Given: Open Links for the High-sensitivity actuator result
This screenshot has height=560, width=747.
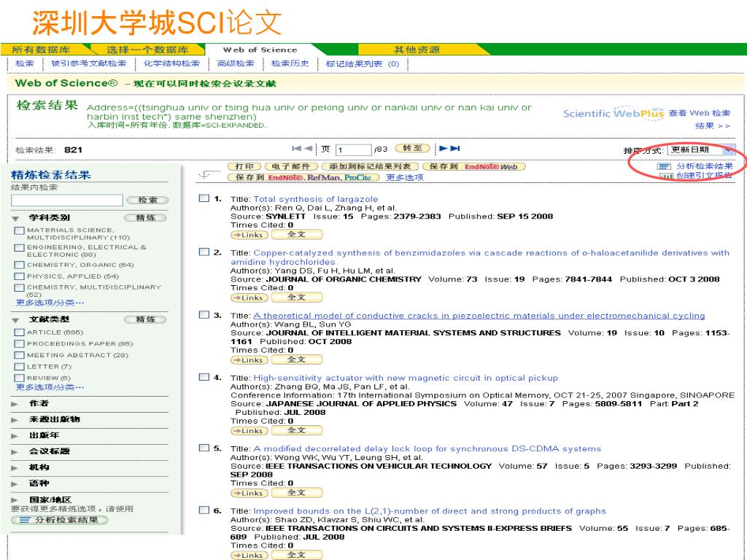Looking at the screenshot, I should tap(249, 431).
